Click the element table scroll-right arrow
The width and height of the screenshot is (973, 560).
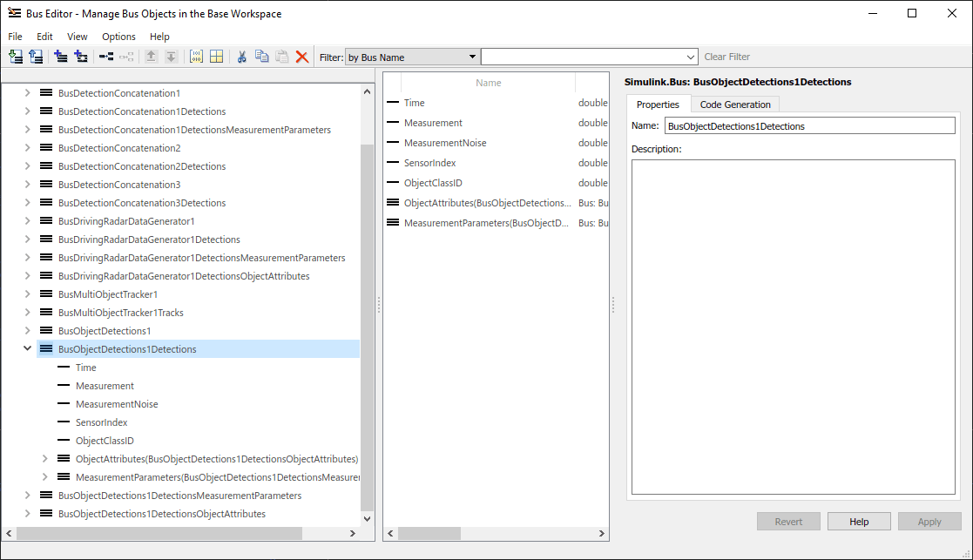tap(601, 533)
